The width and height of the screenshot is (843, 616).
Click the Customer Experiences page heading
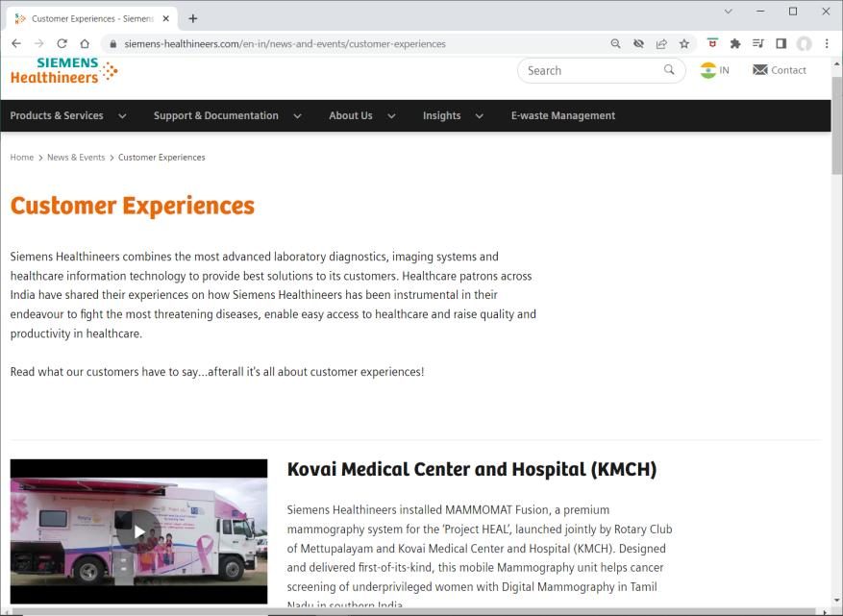click(133, 206)
